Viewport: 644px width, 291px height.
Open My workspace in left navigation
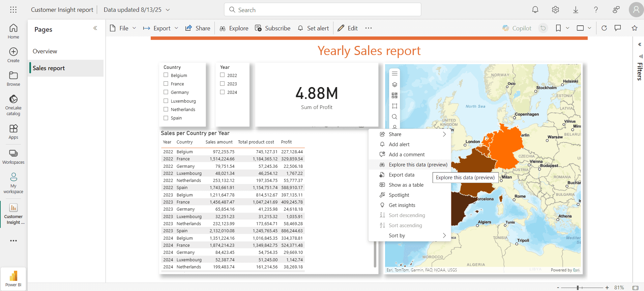pos(13,183)
